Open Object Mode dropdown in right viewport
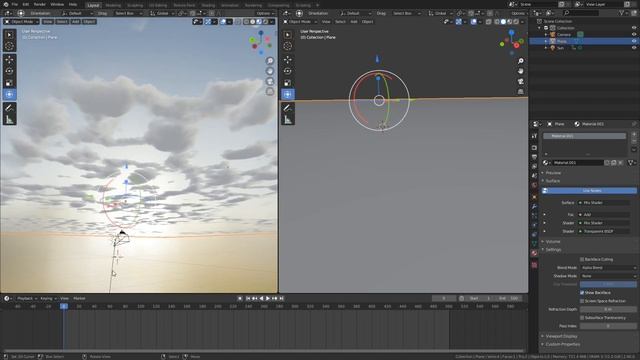Screen dimensions: 640x360 click(x=299, y=22)
